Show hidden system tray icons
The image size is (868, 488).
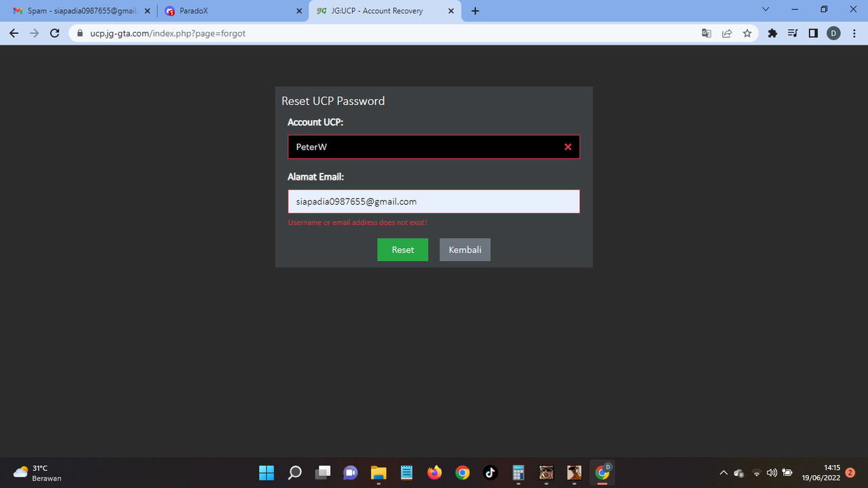pyautogui.click(x=724, y=472)
